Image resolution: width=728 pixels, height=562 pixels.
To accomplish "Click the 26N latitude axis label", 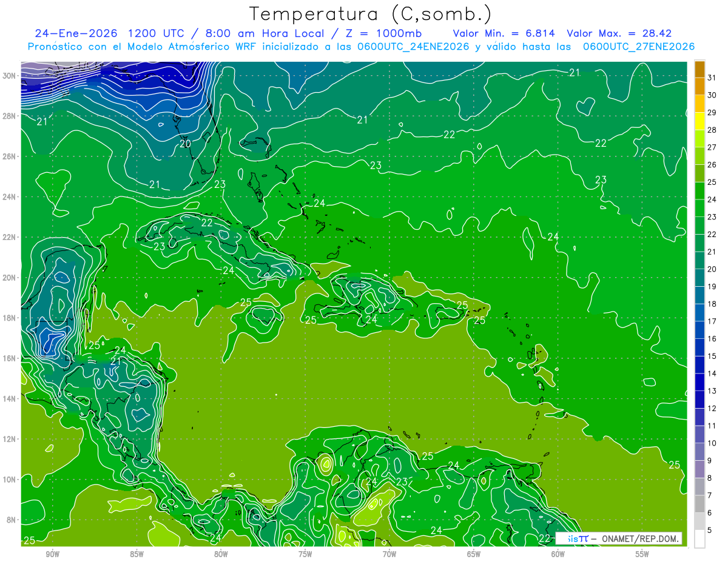I will point(10,156).
